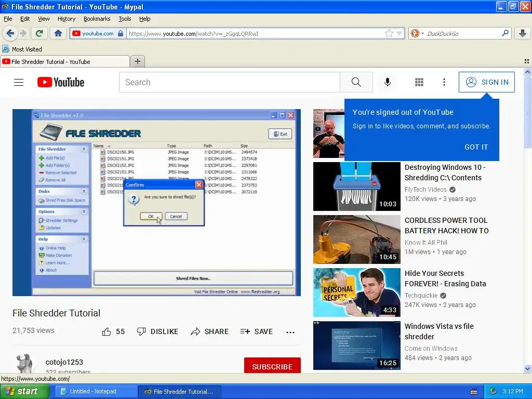Select the File Shredder Tutorial tab
This screenshot has width=532, height=399.
pyautogui.click(x=65, y=61)
